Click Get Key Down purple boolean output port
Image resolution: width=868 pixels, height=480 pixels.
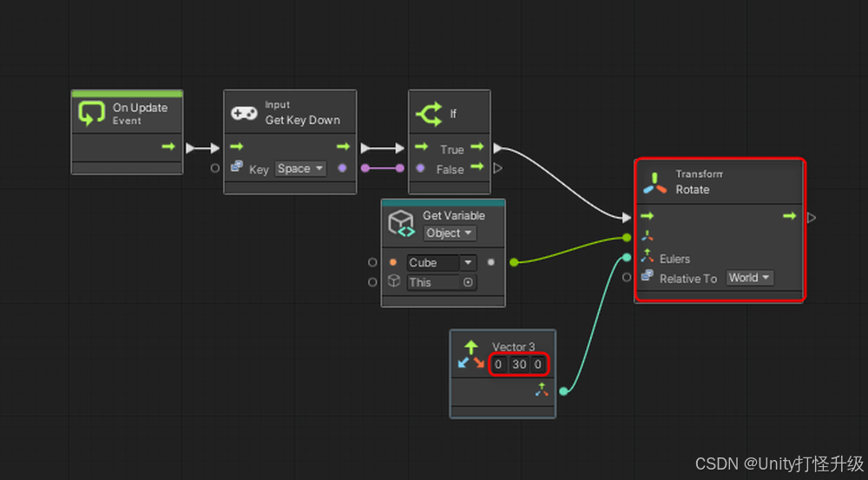click(x=342, y=168)
